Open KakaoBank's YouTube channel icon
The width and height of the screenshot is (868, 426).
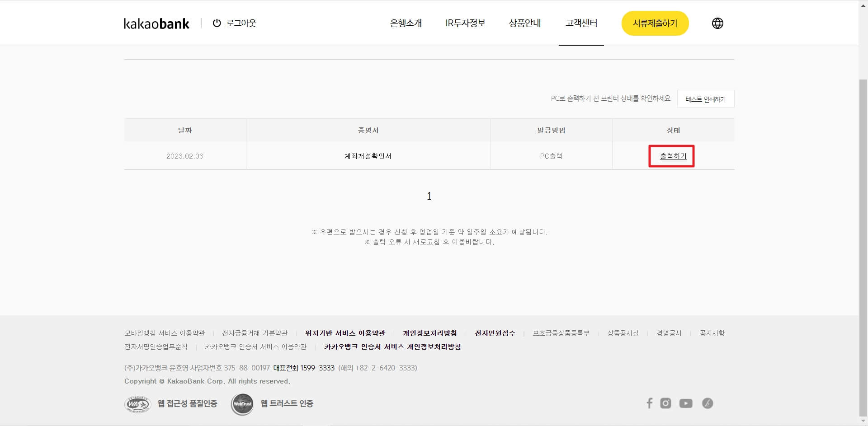(x=686, y=403)
